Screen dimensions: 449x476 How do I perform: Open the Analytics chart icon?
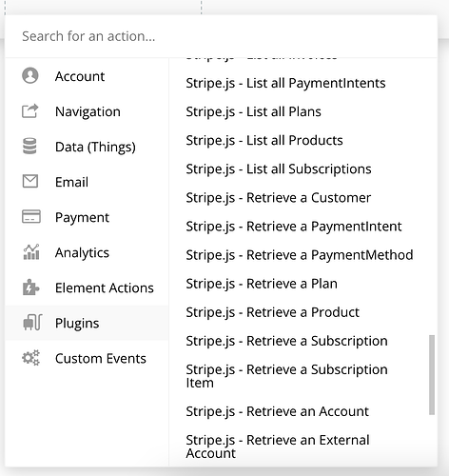(31, 252)
